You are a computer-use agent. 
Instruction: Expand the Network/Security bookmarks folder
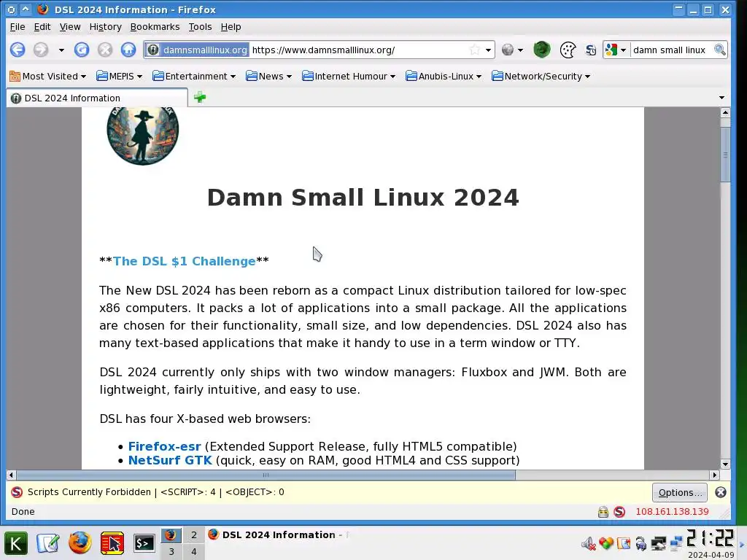[541, 76]
